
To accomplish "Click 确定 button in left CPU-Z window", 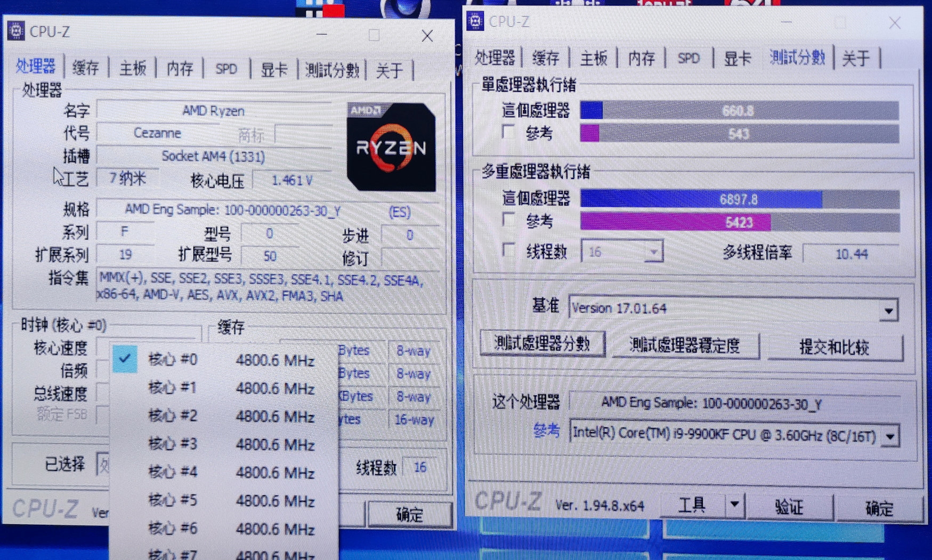I will [409, 514].
